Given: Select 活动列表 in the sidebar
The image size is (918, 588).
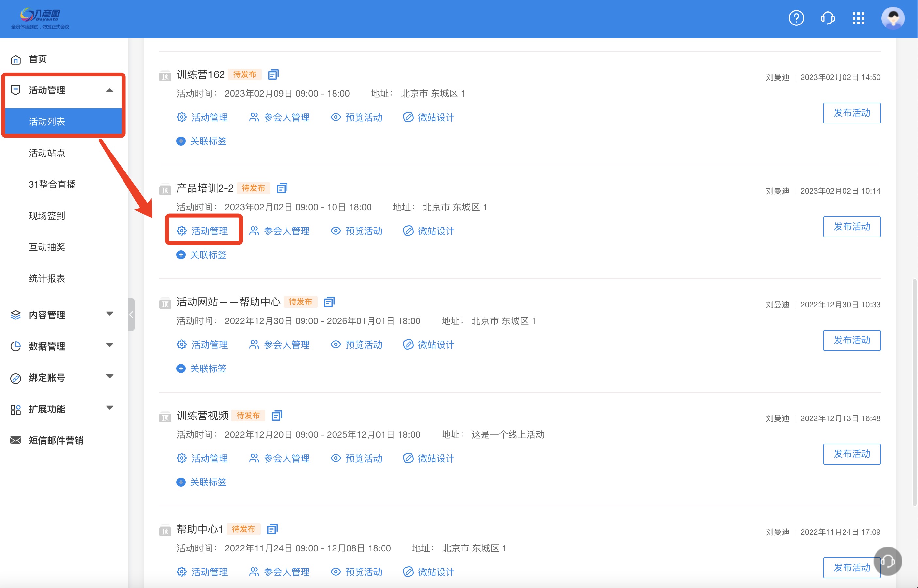Looking at the screenshot, I should pyautogui.click(x=63, y=122).
